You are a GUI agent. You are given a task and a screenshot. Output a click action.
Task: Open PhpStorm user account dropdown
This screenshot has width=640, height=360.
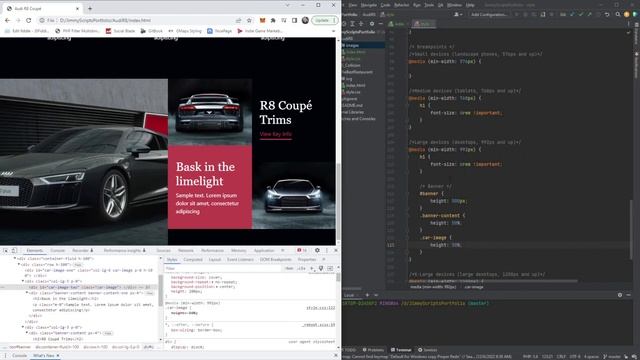tap(458, 14)
